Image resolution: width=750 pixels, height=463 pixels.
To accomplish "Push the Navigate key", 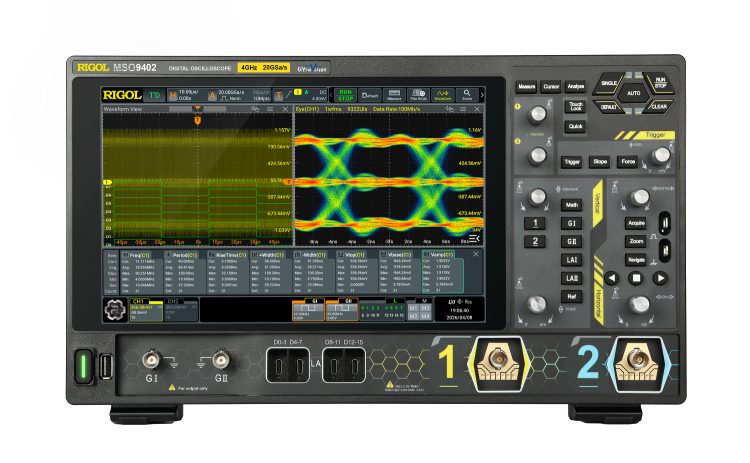I will point(636,260).
